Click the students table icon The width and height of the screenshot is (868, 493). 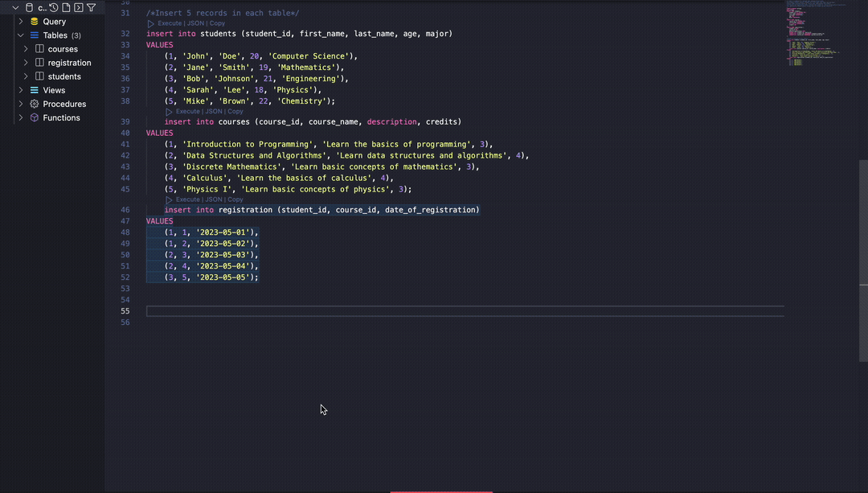(39, 76)
